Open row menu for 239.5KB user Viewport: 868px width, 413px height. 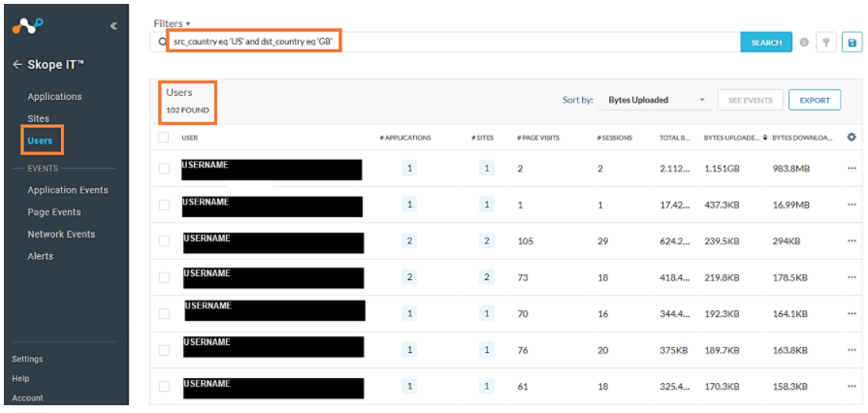[x=852, y=240]
